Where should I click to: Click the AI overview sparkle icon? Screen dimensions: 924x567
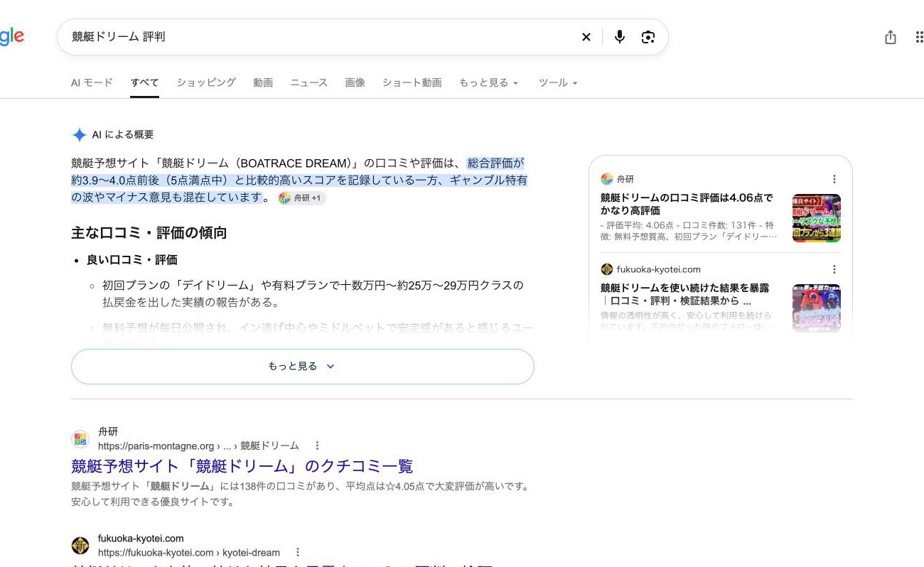tap(79, 134)
